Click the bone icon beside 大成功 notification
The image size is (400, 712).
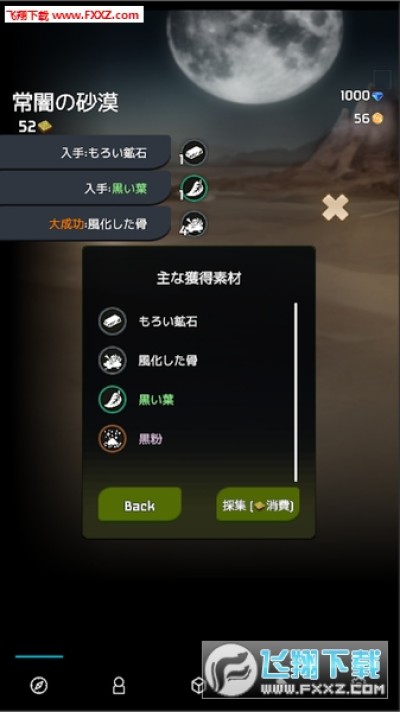click(194, 224)
